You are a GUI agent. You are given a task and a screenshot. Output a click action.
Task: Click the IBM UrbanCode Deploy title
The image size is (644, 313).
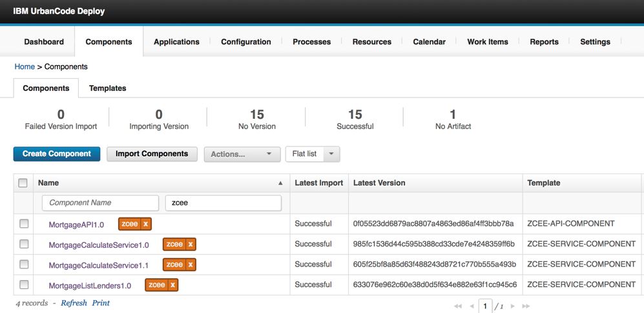tap(59, 11)
